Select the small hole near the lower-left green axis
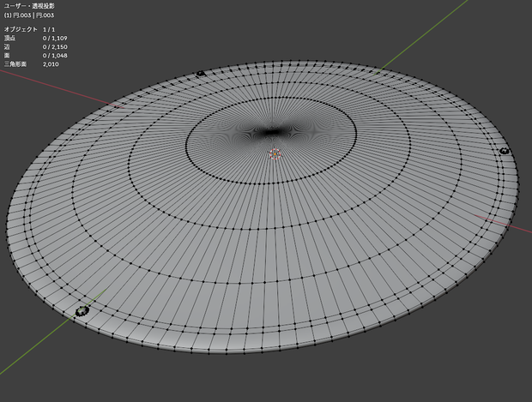This screenshot has height=402, width=532. [82, 310]
